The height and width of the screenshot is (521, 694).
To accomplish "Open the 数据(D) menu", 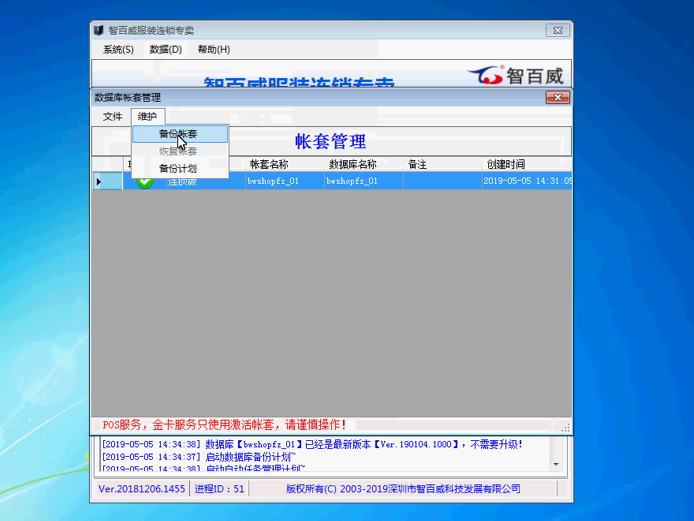I will pyautogui.click(x=165, y=49).
